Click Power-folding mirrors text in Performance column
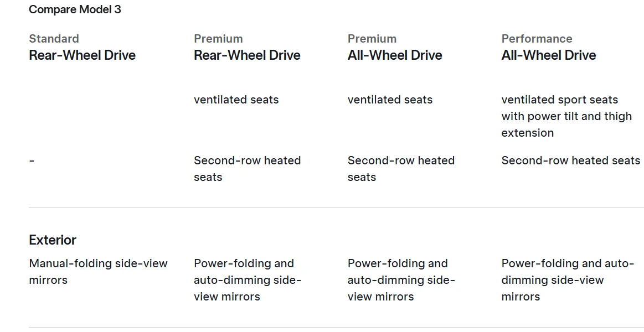 pyautogui.click(x=568, y=280)
